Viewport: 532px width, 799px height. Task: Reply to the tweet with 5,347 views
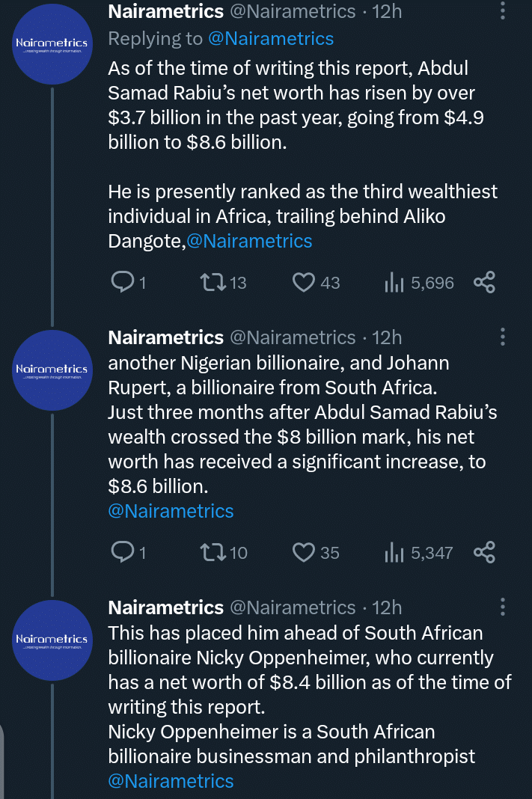[122, 552]
